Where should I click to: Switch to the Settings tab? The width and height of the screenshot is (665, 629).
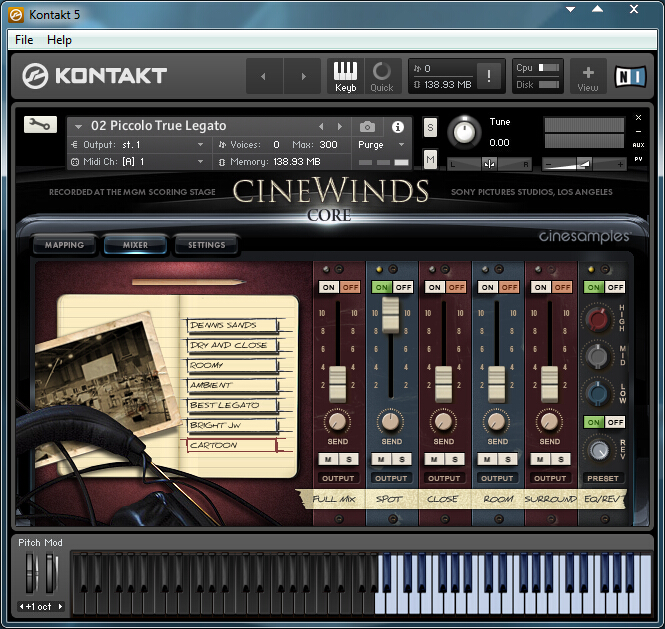[207, 245]
